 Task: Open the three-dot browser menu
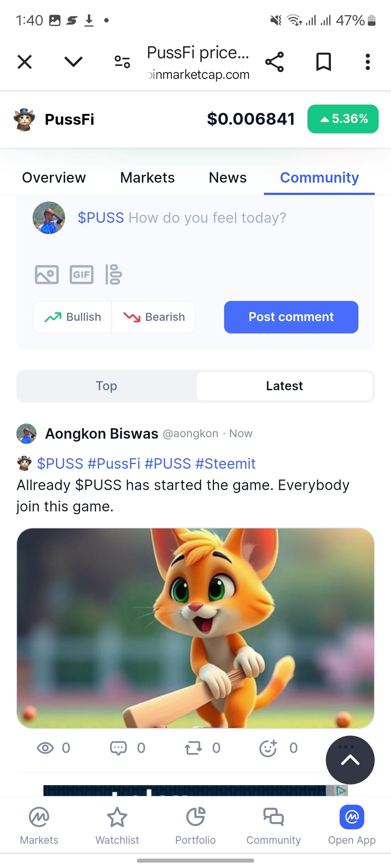coord(367,62)
